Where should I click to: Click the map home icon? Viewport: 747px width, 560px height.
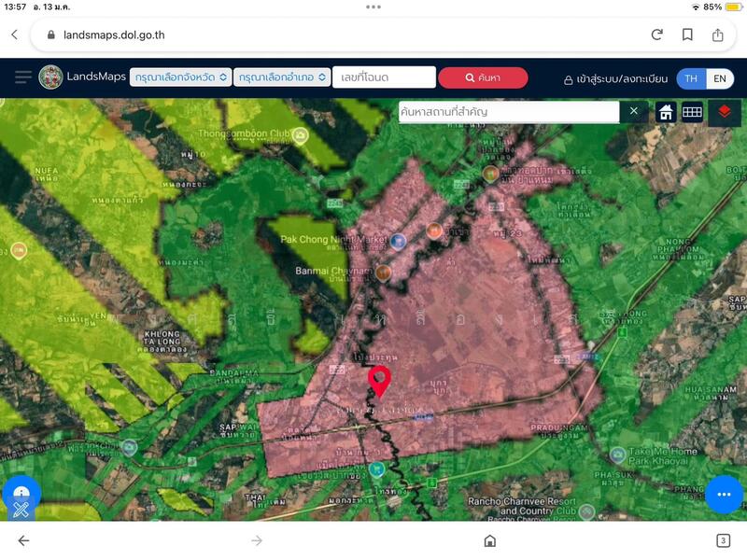(x=666, y=112)
